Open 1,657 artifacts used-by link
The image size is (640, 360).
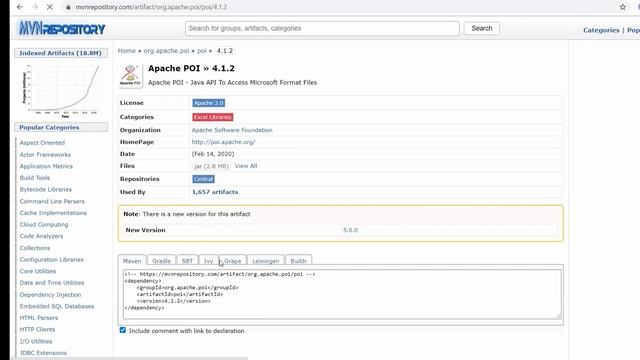pyautogui.click(x=215, y=192)
